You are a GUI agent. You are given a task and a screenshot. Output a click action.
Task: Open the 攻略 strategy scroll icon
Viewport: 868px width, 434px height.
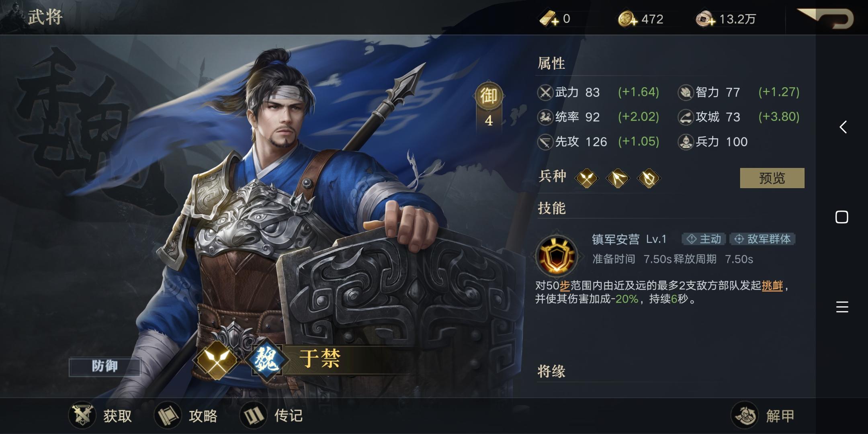pyautogui.click(x=168, y=415)
